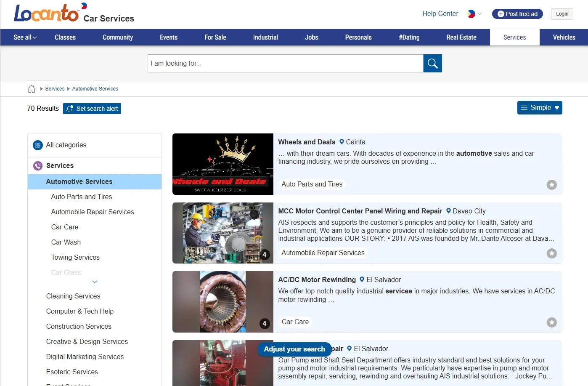Click the All categories grid icon
588x386 pixels.
(x=38, y=145)
